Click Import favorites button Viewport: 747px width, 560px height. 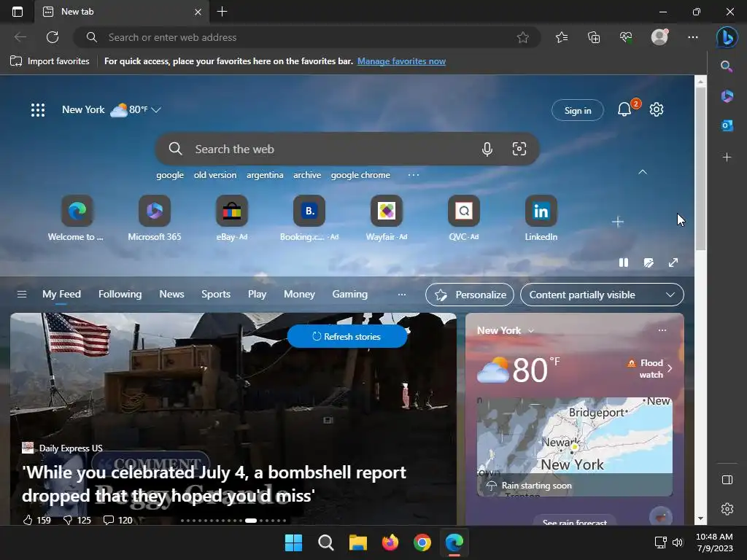[50, 61]
